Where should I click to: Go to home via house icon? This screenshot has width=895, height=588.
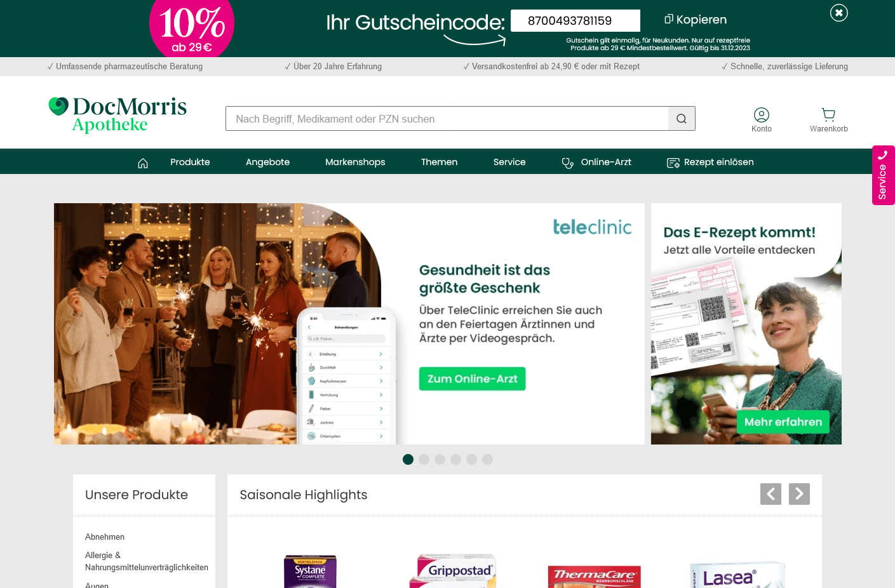[143, 163]
